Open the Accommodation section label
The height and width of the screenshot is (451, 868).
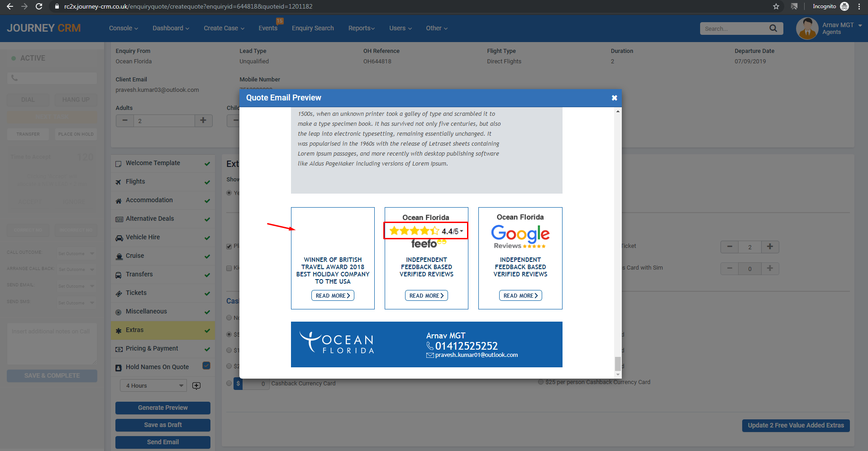click(149, 200)
